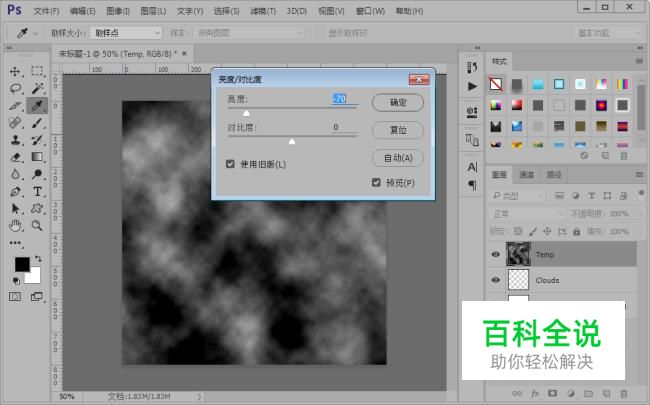
Task: Click the black foreground color swatch
Action: (x=21, y=264)
